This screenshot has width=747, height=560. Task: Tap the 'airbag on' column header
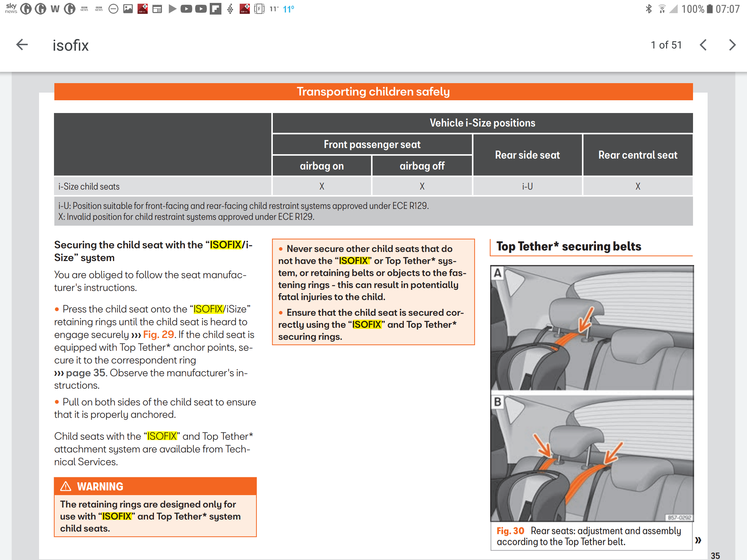coord(322,166)
